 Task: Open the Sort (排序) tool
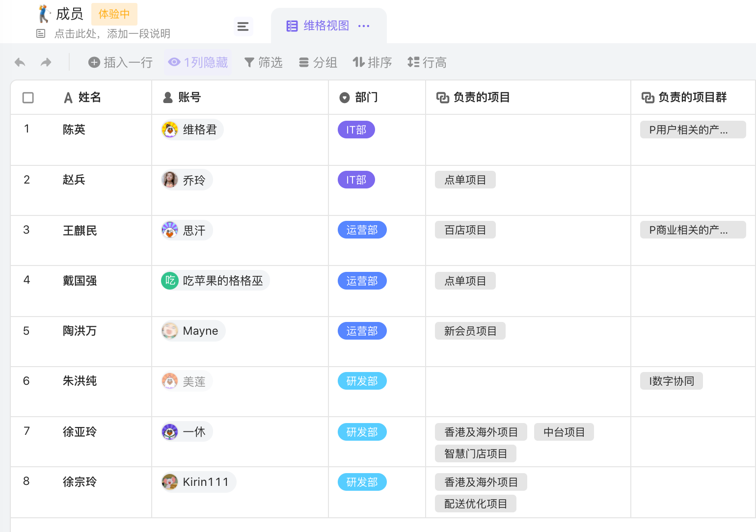(372, 62)
